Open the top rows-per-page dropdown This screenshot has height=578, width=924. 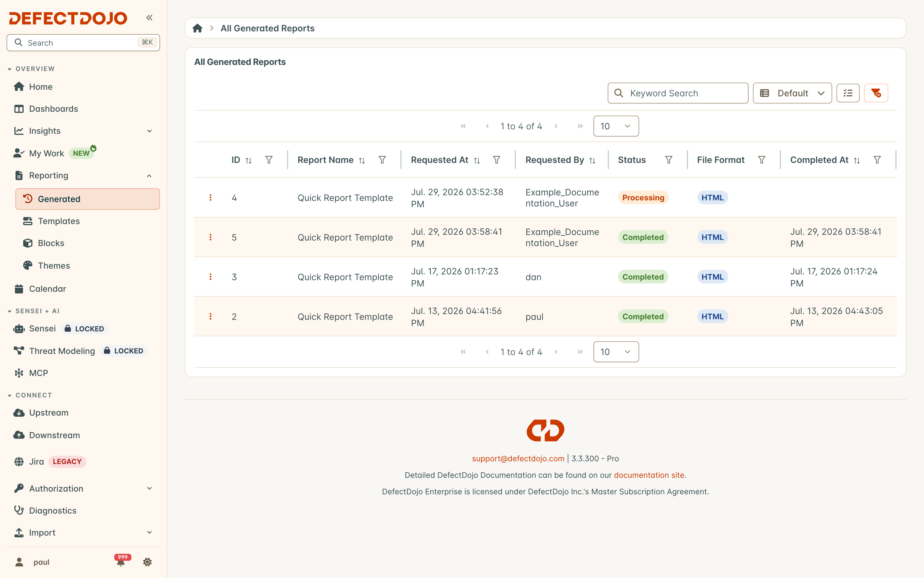click(x=616, y=126)
